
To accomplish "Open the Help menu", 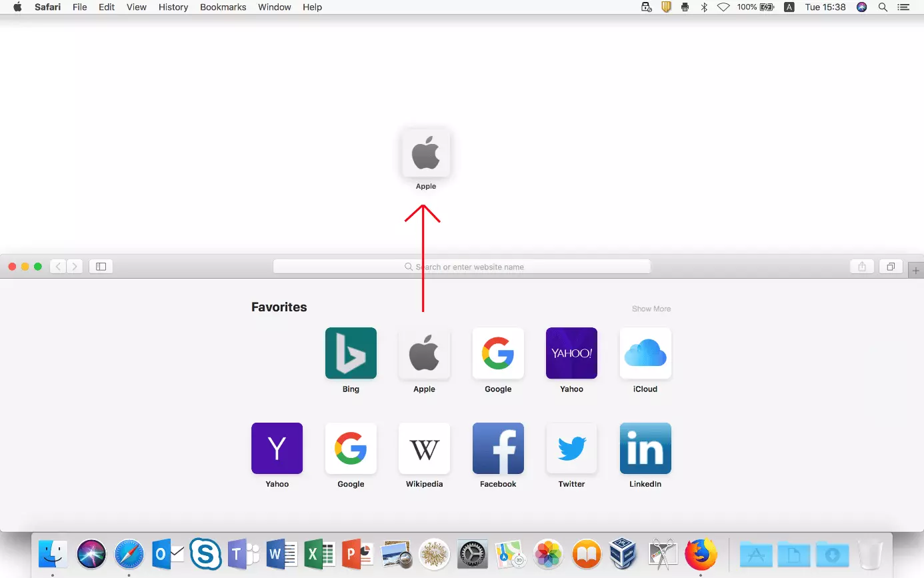I will click(312, 7).
